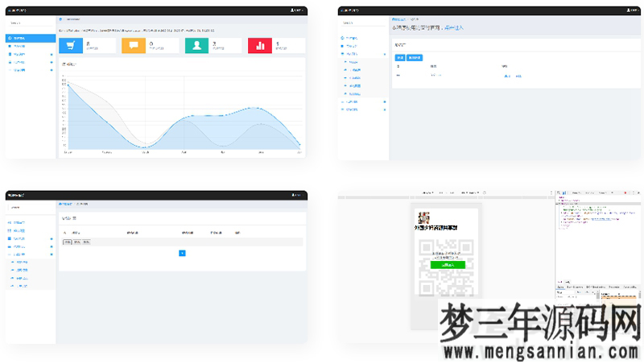Expand the second-to-last sidebar item in the top-right screenshot
Viewport: 644px width, 364px height.
[385, 102]
